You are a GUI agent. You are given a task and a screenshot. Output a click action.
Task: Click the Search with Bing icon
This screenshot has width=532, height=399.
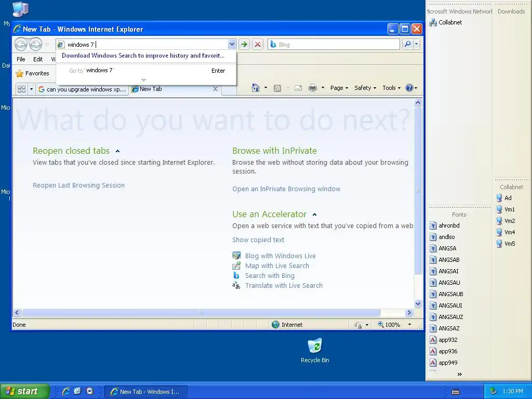pyautogui.click(x=236, y=275)
